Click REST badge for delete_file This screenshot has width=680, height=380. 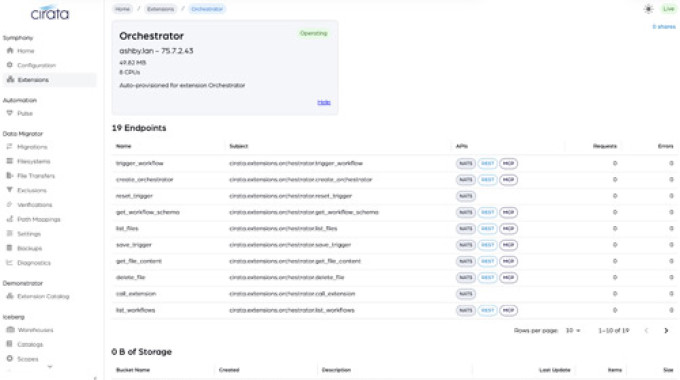click(487, 278)
